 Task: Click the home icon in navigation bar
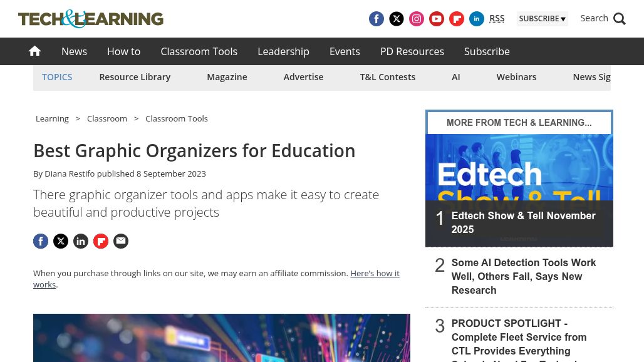point(34,51)
